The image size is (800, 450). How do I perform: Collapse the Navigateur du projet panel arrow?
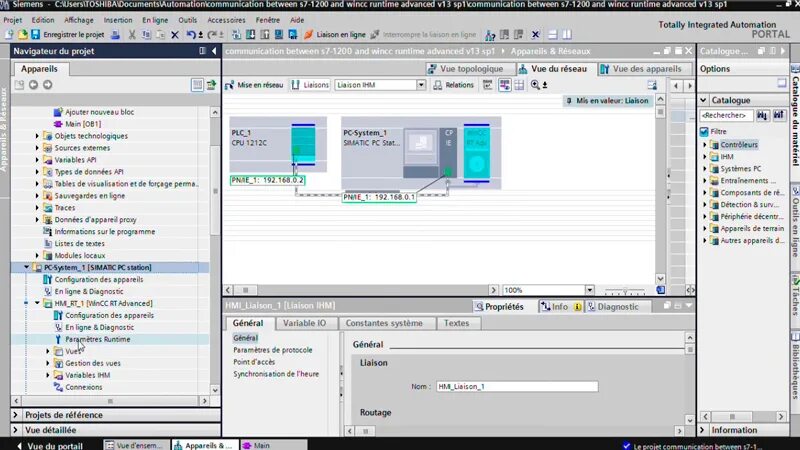coord(214,51)
